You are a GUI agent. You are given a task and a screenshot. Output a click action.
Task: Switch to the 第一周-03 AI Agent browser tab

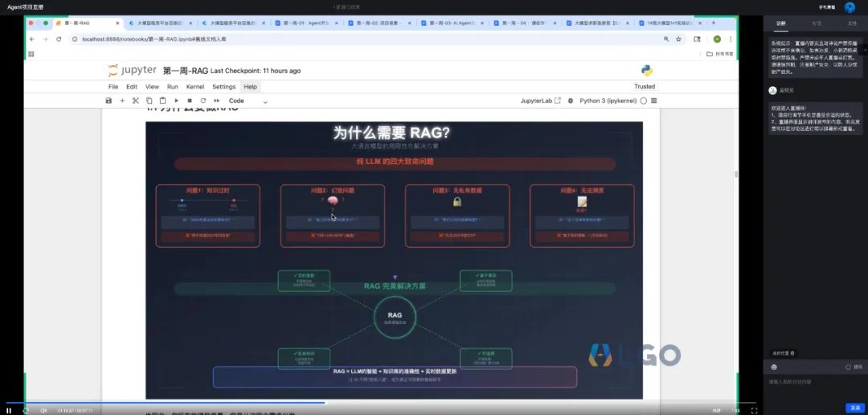tap(452, 23)
